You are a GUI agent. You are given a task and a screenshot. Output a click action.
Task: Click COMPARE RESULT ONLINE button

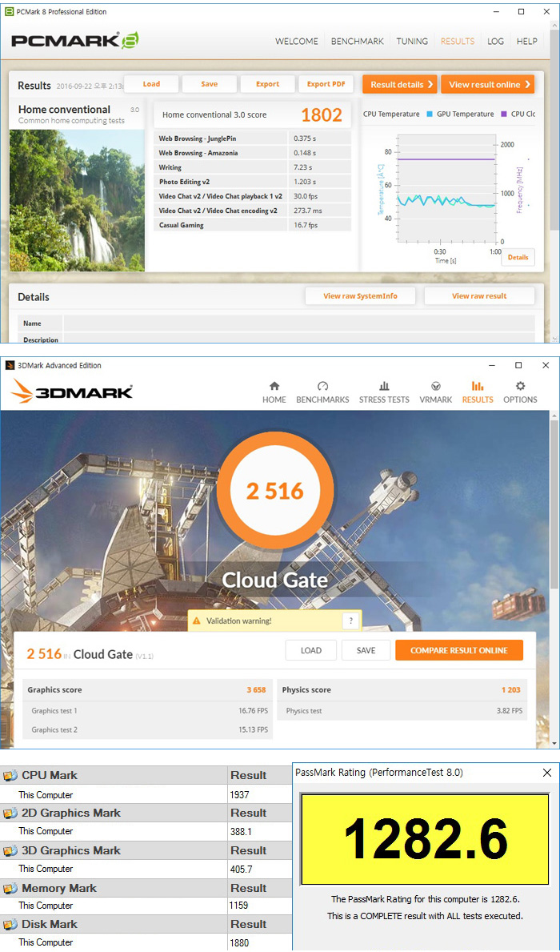(x=459, y=650)
